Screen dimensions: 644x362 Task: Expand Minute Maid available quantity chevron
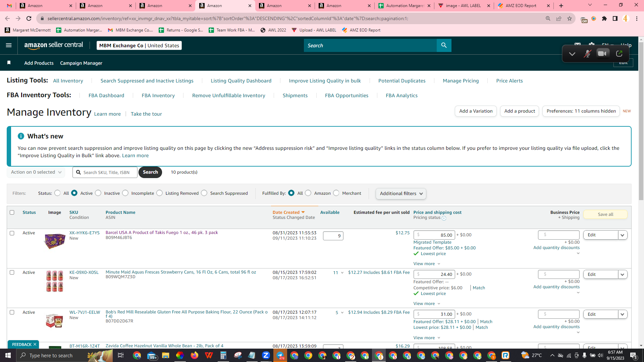342,273
